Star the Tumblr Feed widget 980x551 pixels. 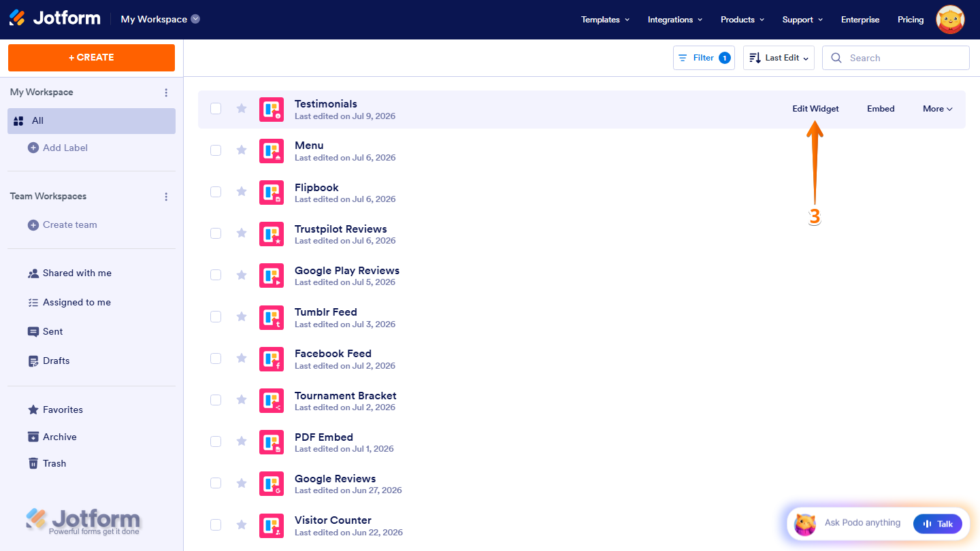(242, 316)
